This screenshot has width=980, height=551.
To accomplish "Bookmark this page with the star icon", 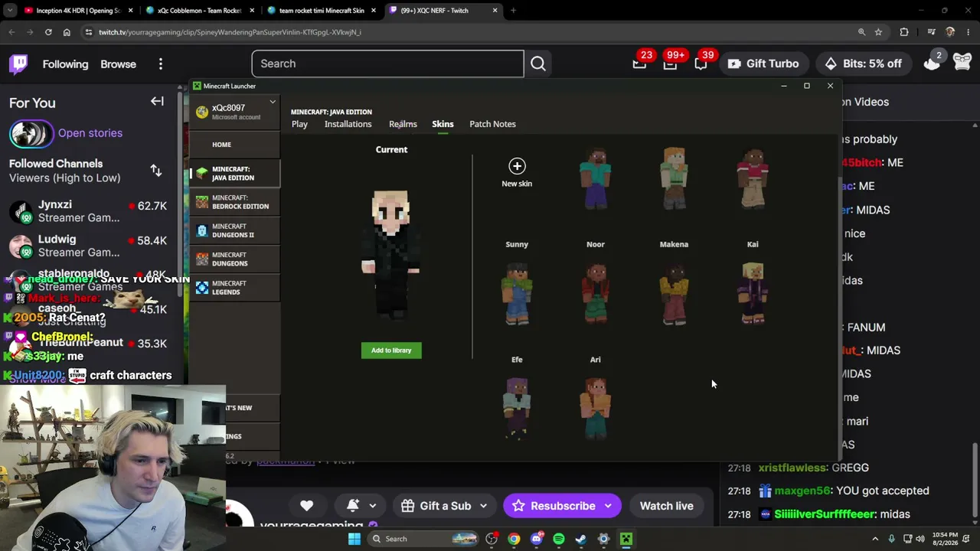I will [x=878, y=32].
